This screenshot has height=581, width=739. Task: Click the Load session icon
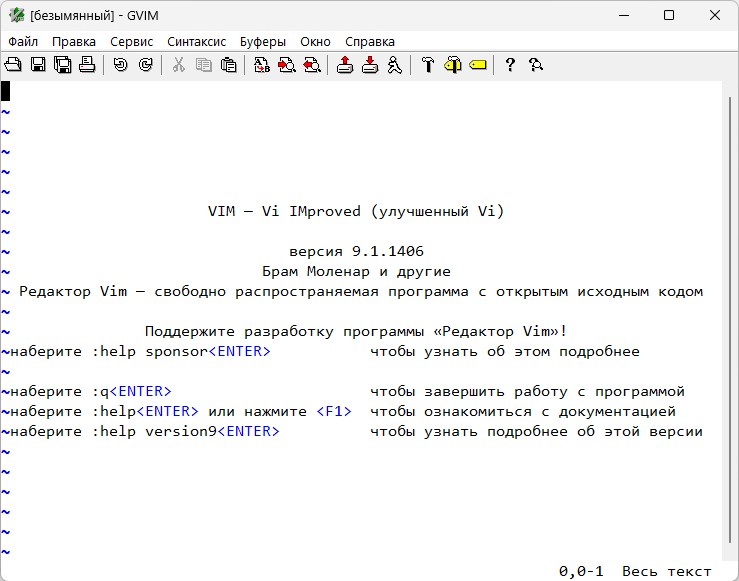(x=345, y=65)
